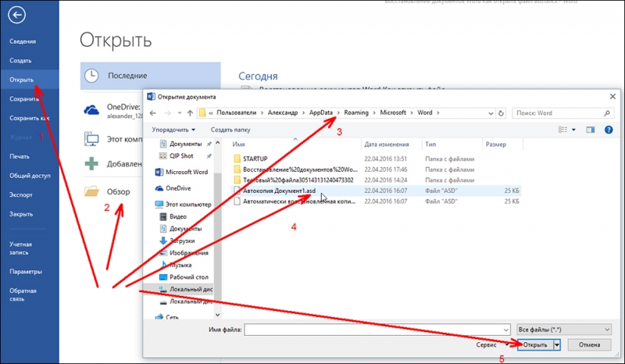
Task: Open Рабочий стол in tree
Action: 188,277
